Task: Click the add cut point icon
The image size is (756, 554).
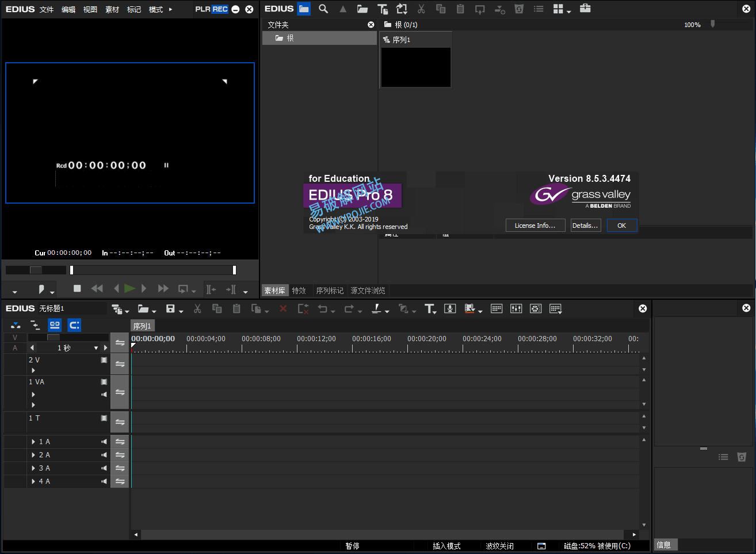Action: click(376, 309)
